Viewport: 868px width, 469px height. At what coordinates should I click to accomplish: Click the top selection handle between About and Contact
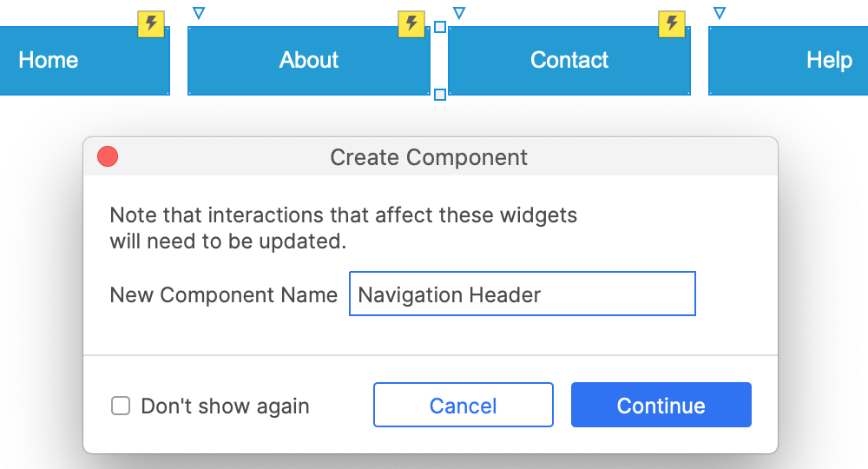click(440, 27)
